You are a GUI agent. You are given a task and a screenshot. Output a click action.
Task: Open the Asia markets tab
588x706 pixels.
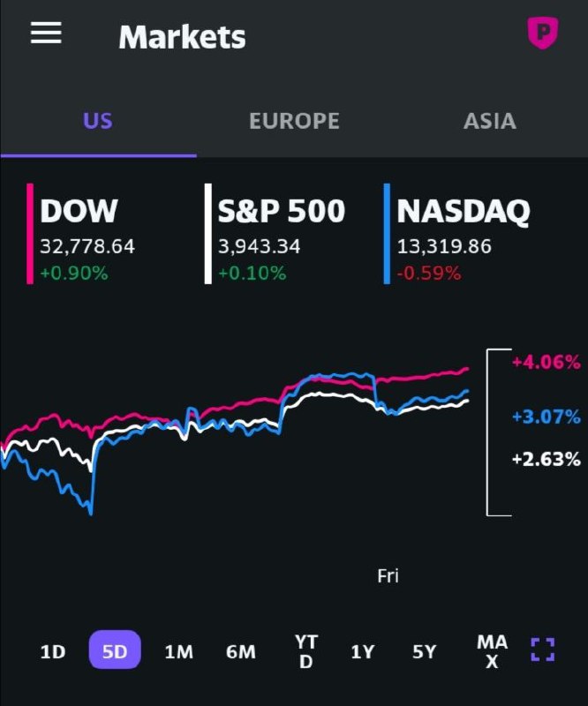point(490,121)
